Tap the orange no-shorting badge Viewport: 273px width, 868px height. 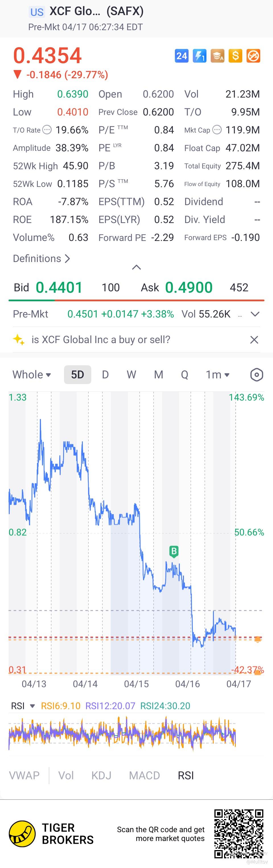[253, 56]
